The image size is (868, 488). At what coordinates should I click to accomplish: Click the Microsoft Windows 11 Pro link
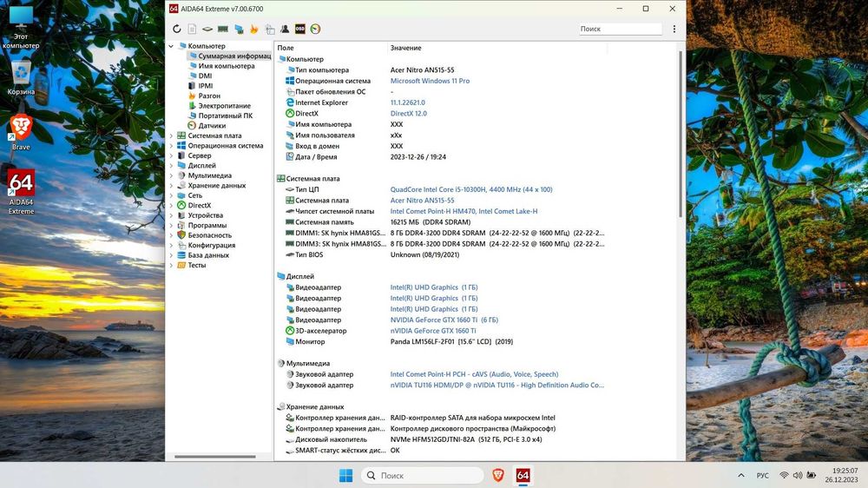[430, 81]
